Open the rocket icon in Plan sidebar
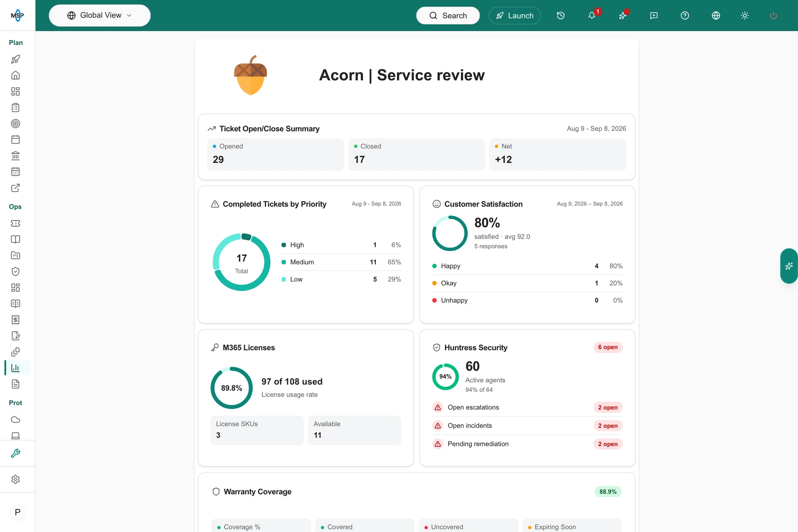This screenshot has height=532, width=798. pos(15,59)
